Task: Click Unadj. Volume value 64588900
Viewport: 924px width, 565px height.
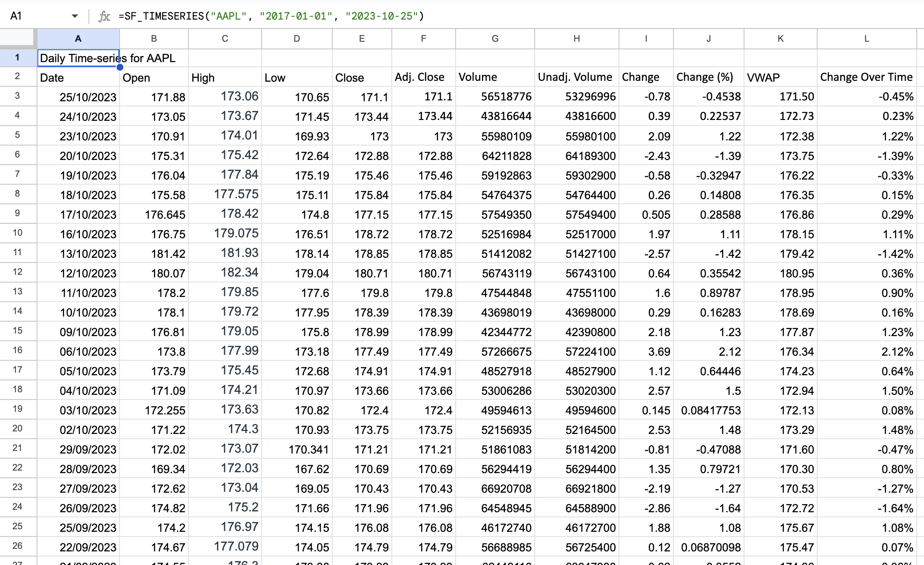Action: point(577,508)
